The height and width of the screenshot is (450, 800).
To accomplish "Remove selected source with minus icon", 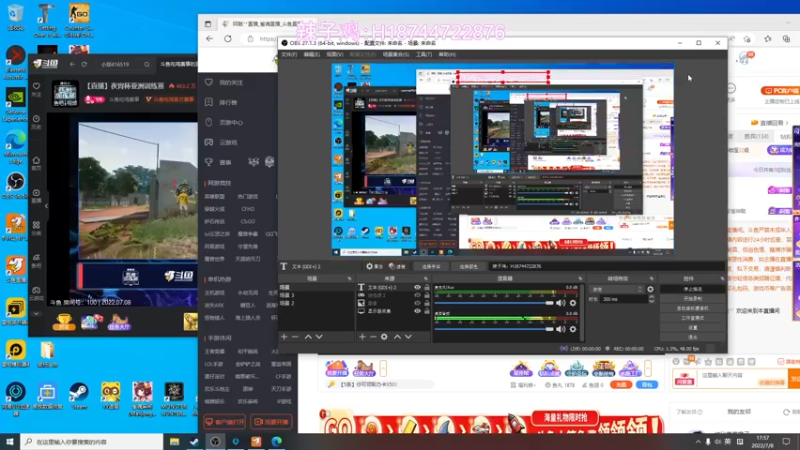I will [x=373, y=337].
